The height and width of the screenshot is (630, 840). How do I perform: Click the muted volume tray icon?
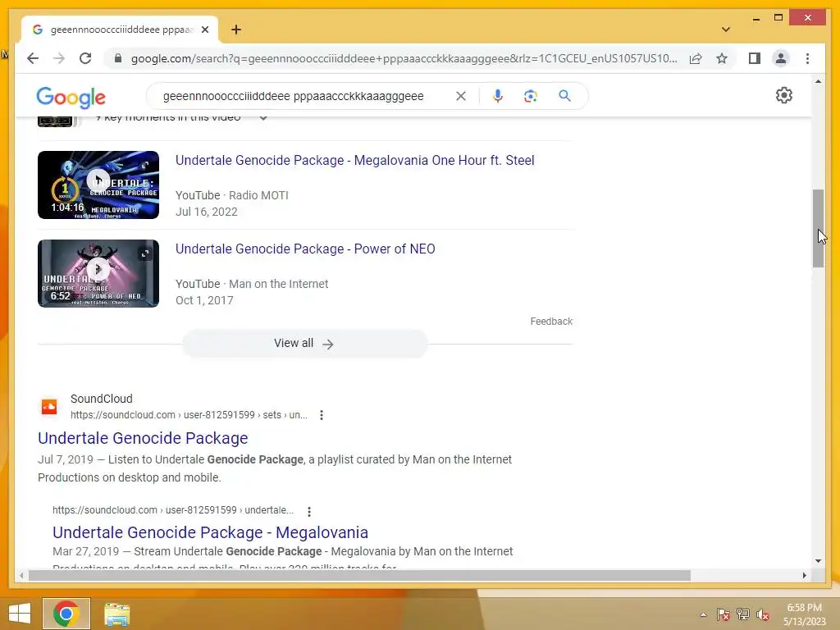point(763,614)
